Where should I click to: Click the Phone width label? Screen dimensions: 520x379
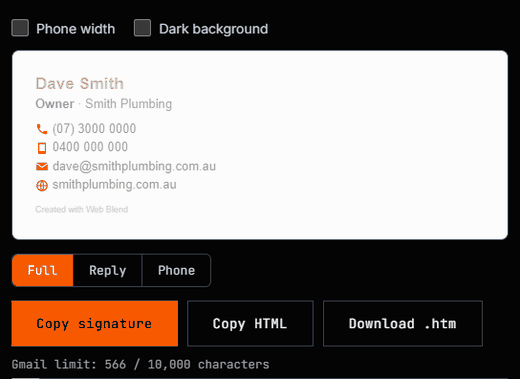[x=76, y=29]
